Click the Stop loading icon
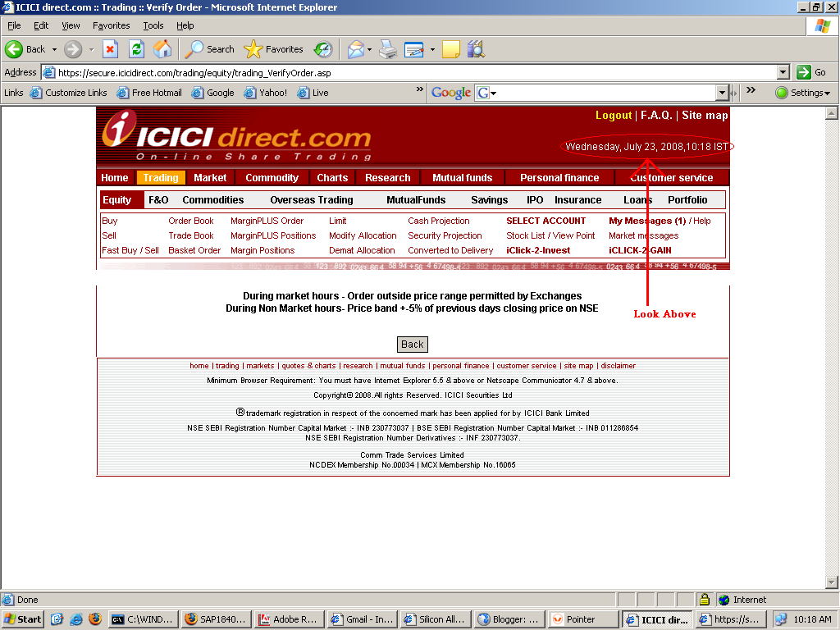Viewport: 840px width, 630px height. [111, 49]
